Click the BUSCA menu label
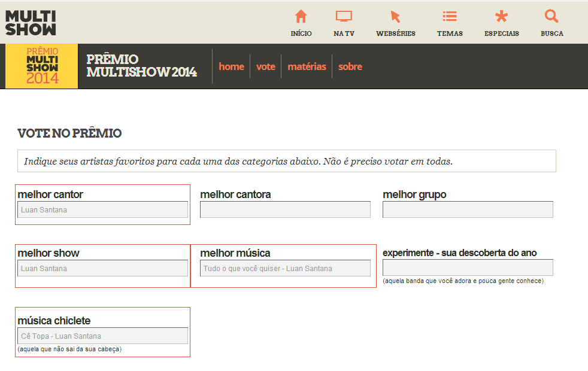588x371 pixels. [x=552, y=34]
